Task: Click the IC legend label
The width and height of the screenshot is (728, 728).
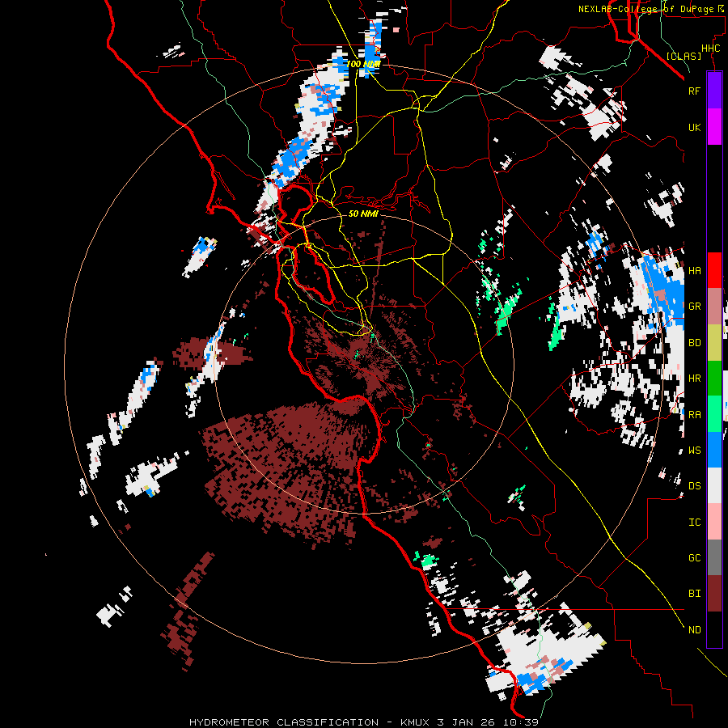Action: tap(694, 522)
